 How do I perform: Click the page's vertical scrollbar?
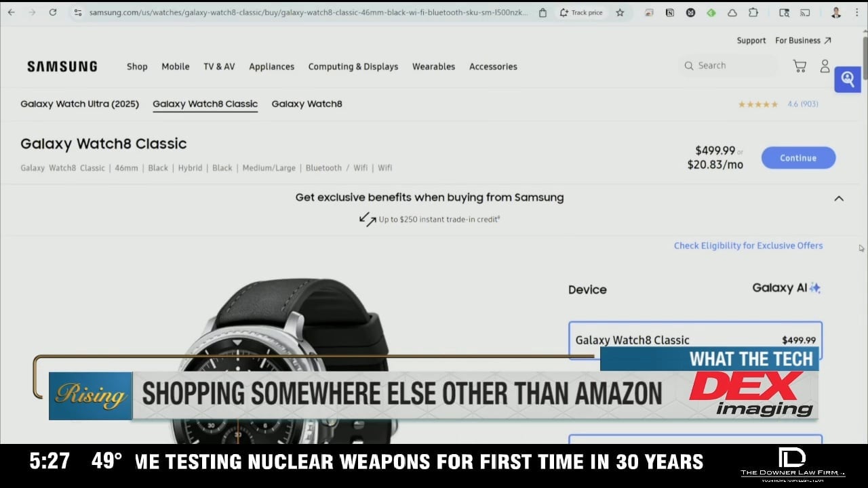coord(865,58)
